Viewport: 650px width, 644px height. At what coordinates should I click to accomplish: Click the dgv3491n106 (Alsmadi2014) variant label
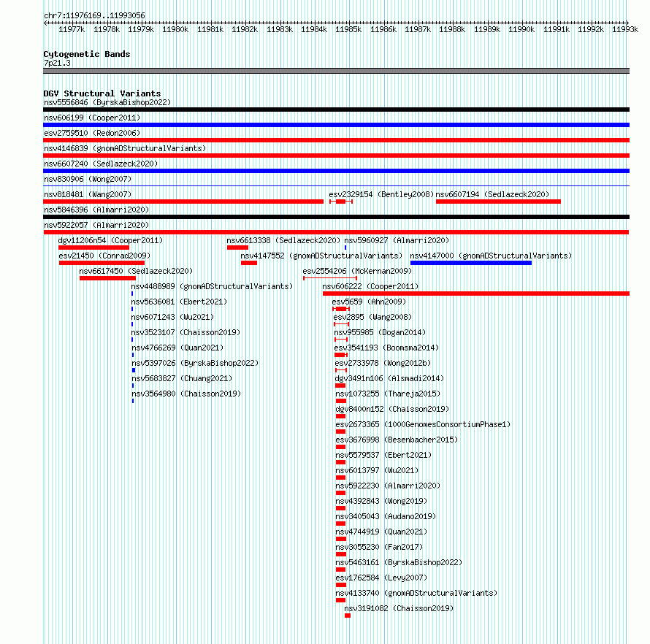pos(389,378)
